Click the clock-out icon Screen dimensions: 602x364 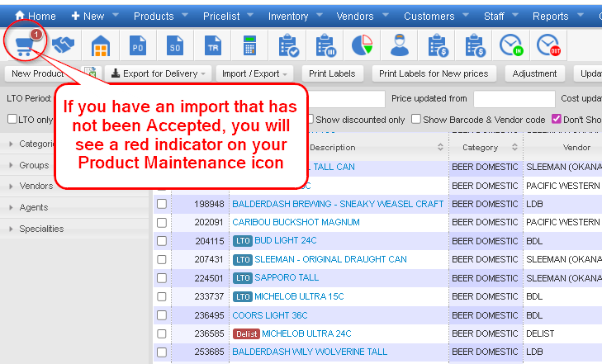[x=548, y=46]
